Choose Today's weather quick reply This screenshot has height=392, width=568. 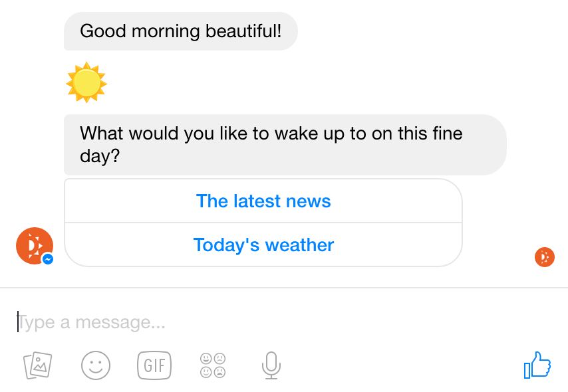pyautogui.click(x=263, y=245)
